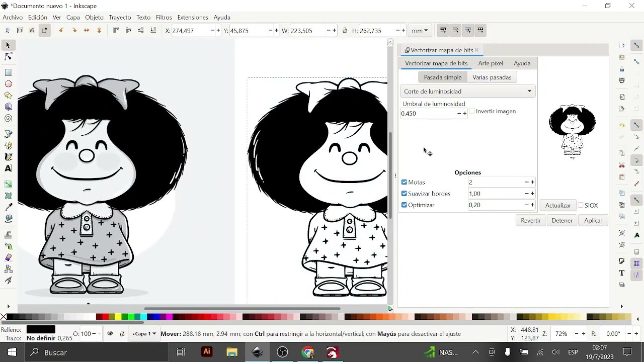The height and width of the screenshot is (362, 644).
Task: Select the Mesh gradient tool
Action: tap(8, 196)
